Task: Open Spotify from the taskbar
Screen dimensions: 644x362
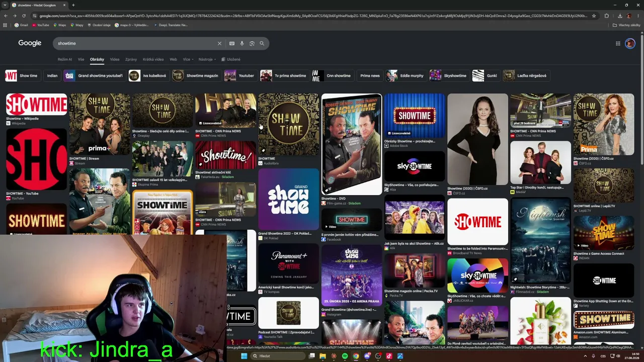Action: click(x=345, y=356)
